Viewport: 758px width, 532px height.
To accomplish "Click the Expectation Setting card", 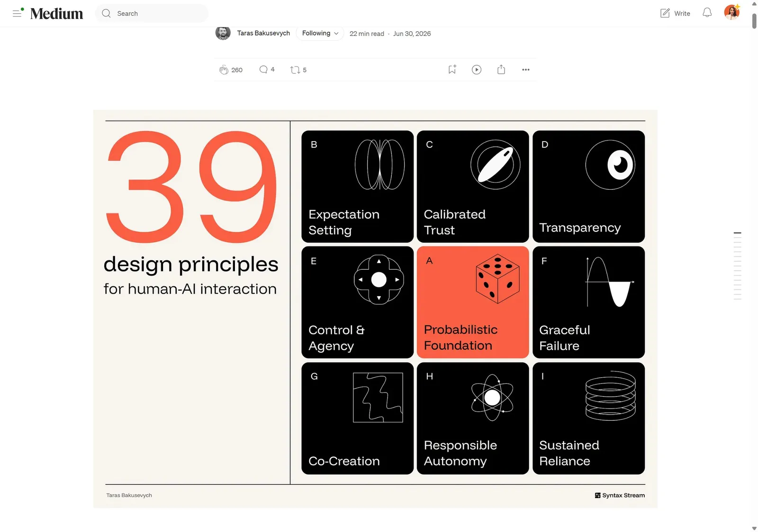I will click(357, 186).
